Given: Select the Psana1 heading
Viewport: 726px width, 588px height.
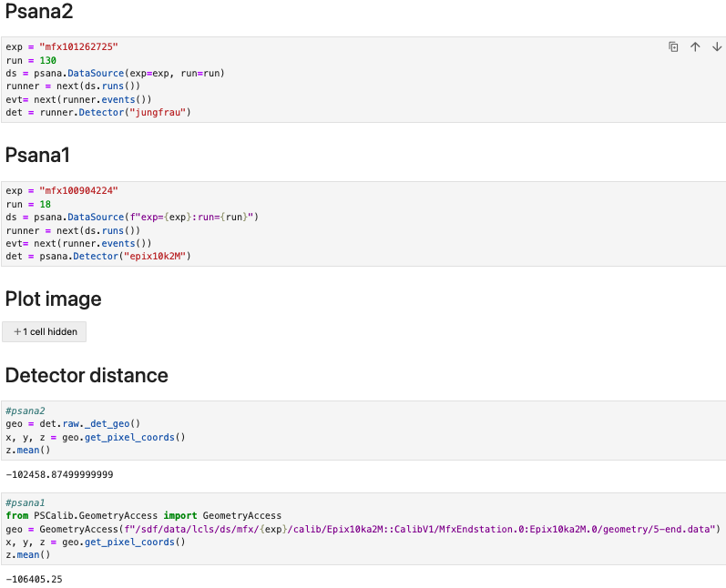Looking at the screenshot, I should [37, 155].
